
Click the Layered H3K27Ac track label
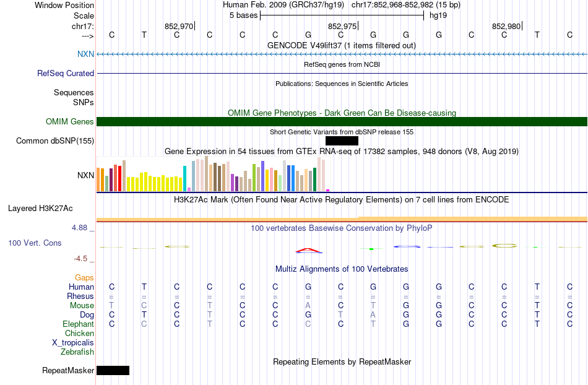(40, 209)
